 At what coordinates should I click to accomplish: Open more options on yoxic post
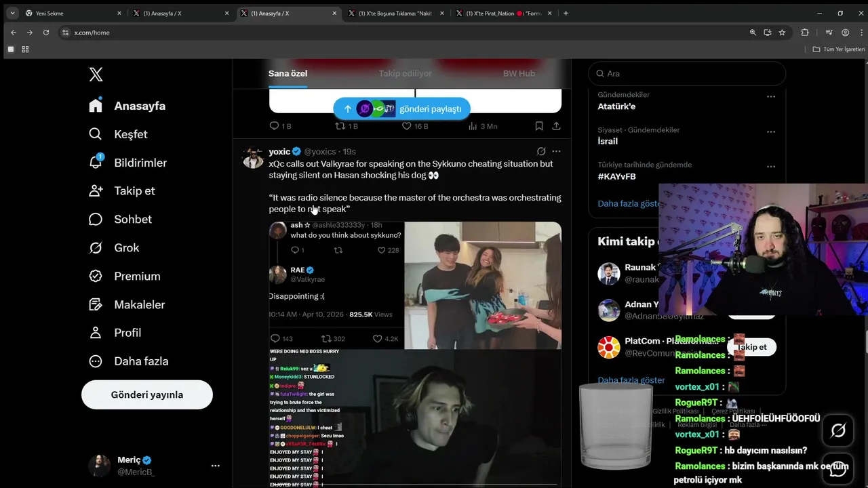[556, 151]
